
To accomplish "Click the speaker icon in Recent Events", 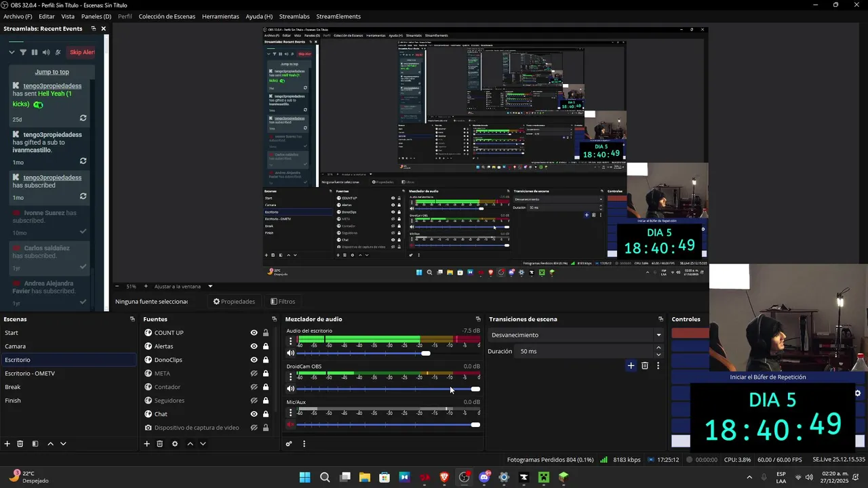I will point(46,52).
